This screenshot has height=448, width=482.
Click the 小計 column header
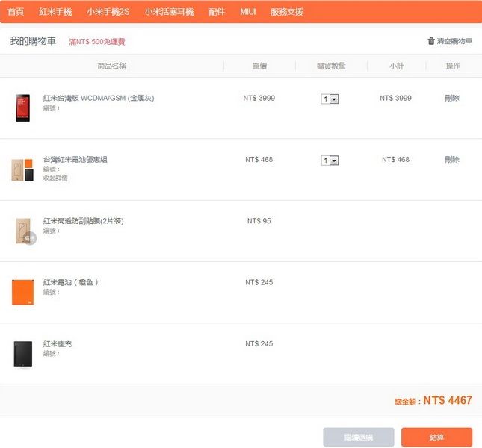tap(397, 66)
